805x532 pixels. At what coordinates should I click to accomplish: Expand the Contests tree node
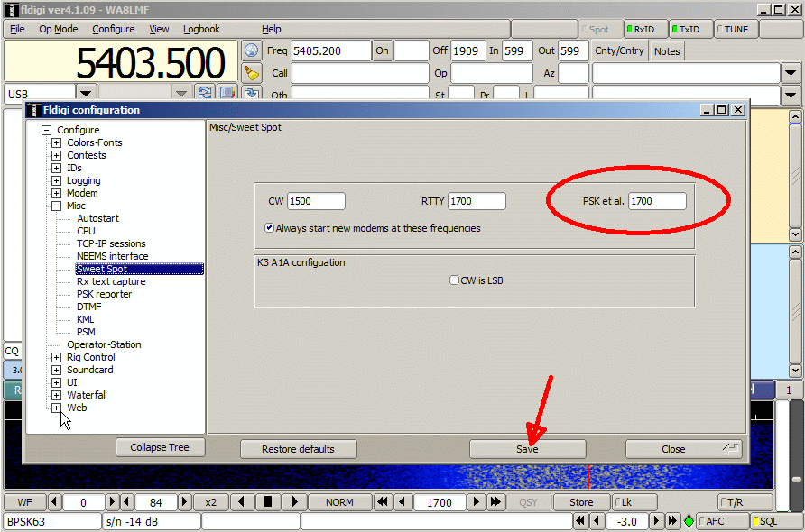[57, 155]
